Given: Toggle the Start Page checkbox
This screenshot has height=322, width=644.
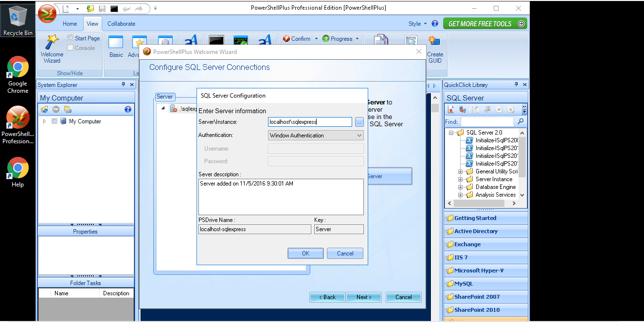Looking at the screenshot, I should click(71, 38).
